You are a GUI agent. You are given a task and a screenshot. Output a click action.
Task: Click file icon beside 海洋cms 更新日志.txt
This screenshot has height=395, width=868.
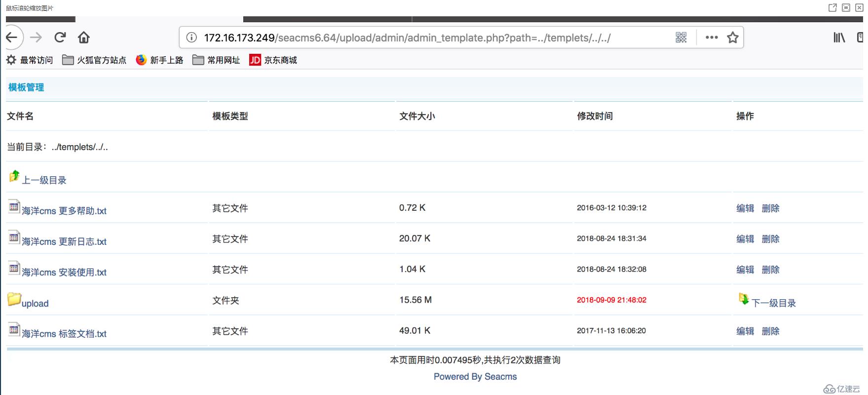click(14, 237)
